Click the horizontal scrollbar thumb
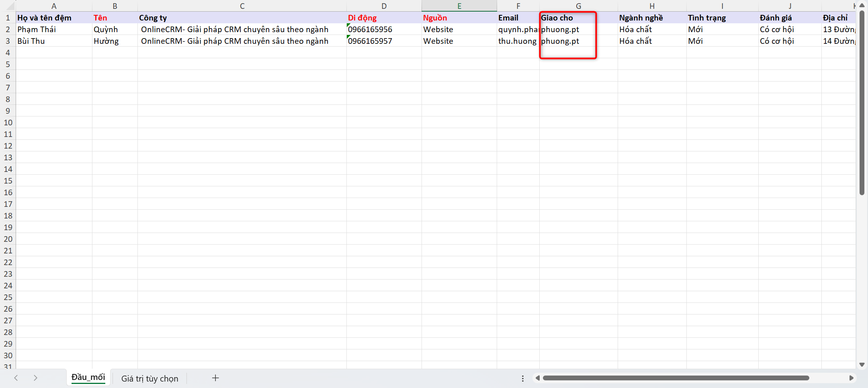Viewport: 868px width, 388px height. pyautogui.click(x=675, y=378)
